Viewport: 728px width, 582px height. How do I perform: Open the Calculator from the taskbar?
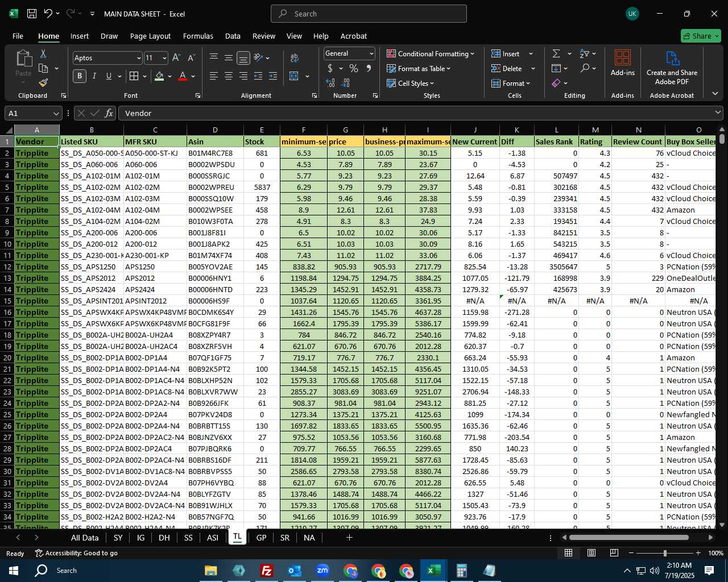(462, 570)
